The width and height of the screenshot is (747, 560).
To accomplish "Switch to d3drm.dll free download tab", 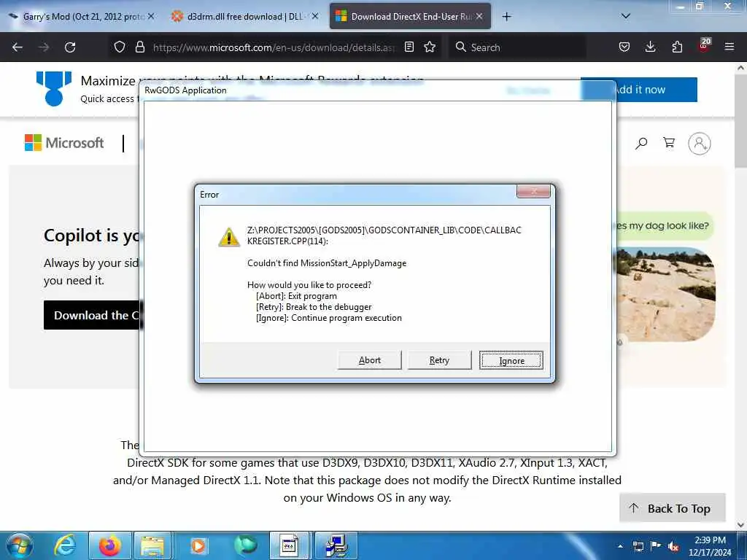I will coord(245,17).
